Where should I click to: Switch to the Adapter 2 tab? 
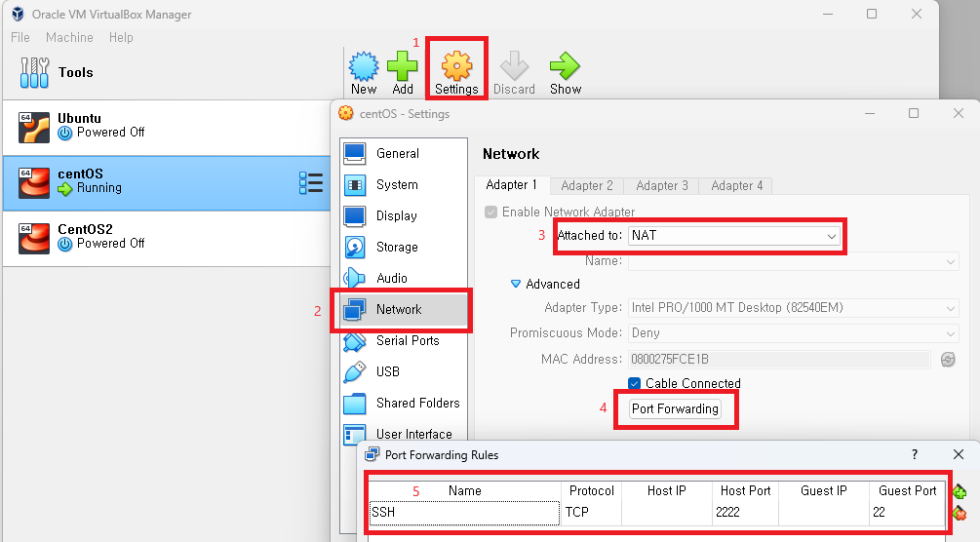[x=587, y=185]
